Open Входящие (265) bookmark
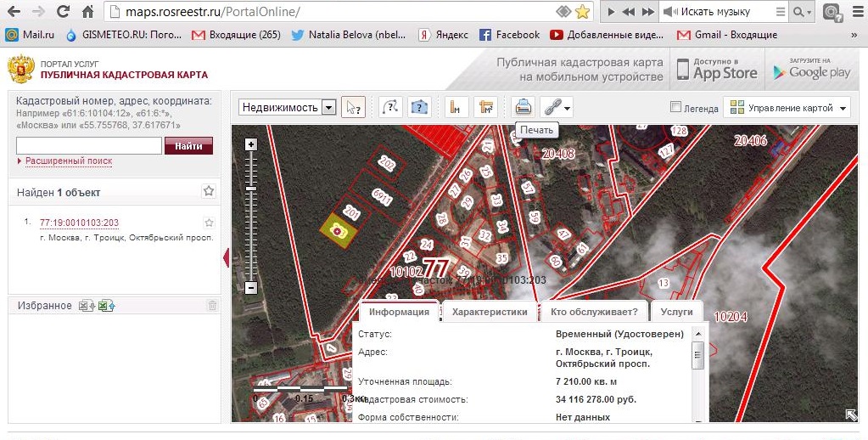The image size is (868, 440). 237,35
